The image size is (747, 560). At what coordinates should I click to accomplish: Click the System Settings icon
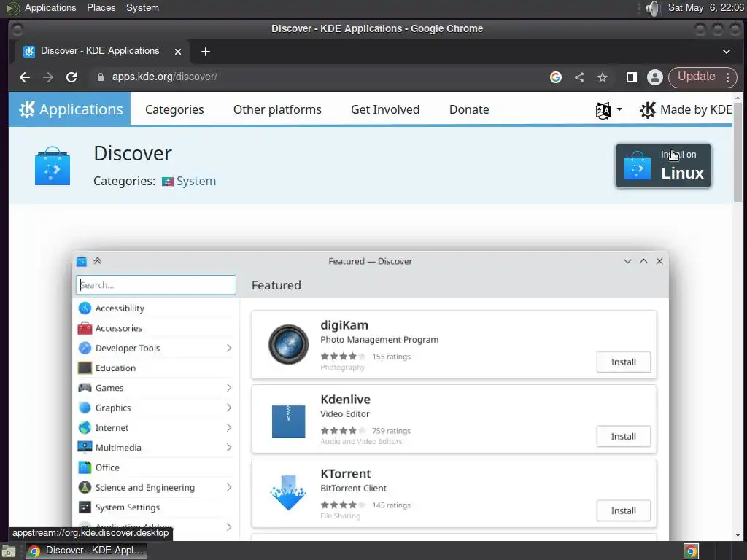point(85,507)
